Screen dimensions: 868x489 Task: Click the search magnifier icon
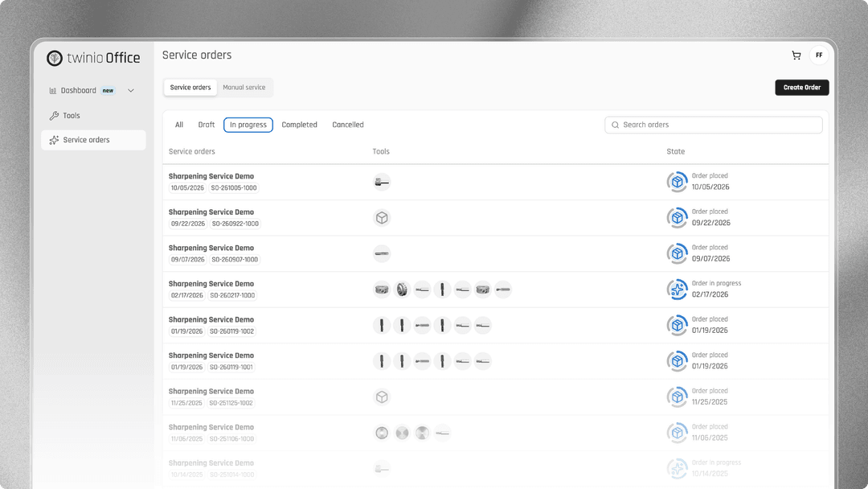(x=615, y=125)
